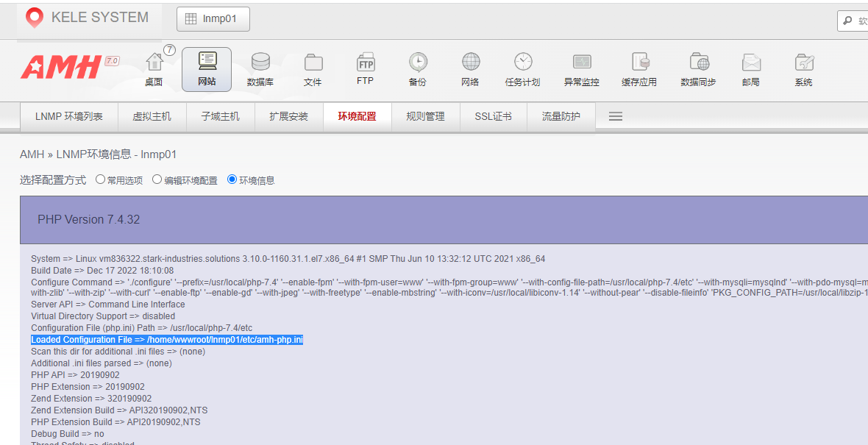
Task: Switch to the LNMP 环境列表 tab
Action: [69, 116]
